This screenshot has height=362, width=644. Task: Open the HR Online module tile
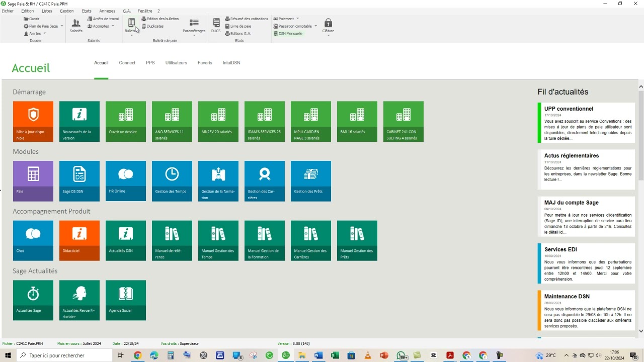[x=126, y=181]
